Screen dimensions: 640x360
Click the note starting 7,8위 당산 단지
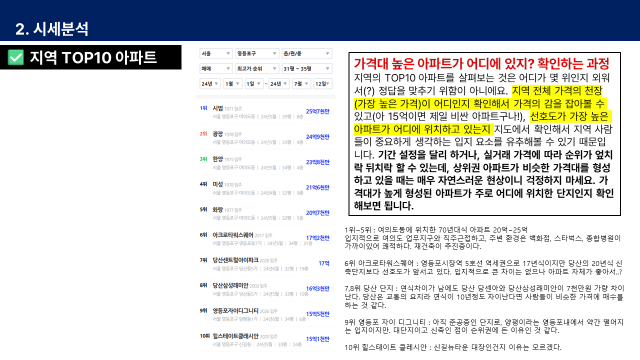484,297
